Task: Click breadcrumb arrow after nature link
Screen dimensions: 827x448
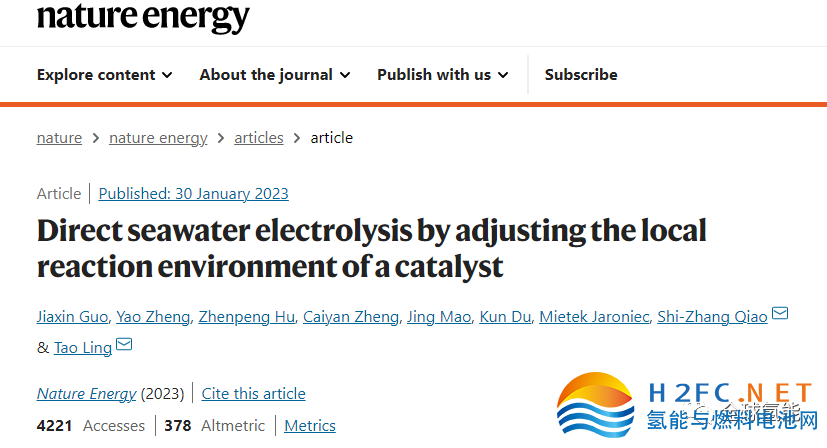Action: pyautogui.click(x=96, y=138)
